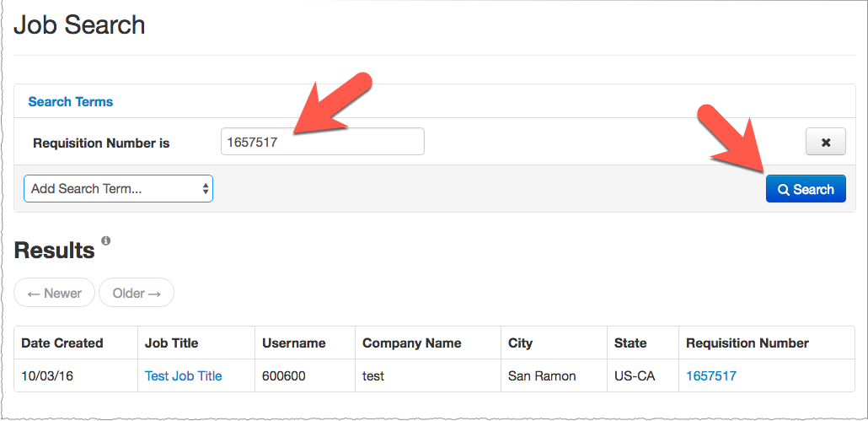Click the Username column header
Image resolution: width=868 pixels, height=421 pixels.
tap(293, 343)
